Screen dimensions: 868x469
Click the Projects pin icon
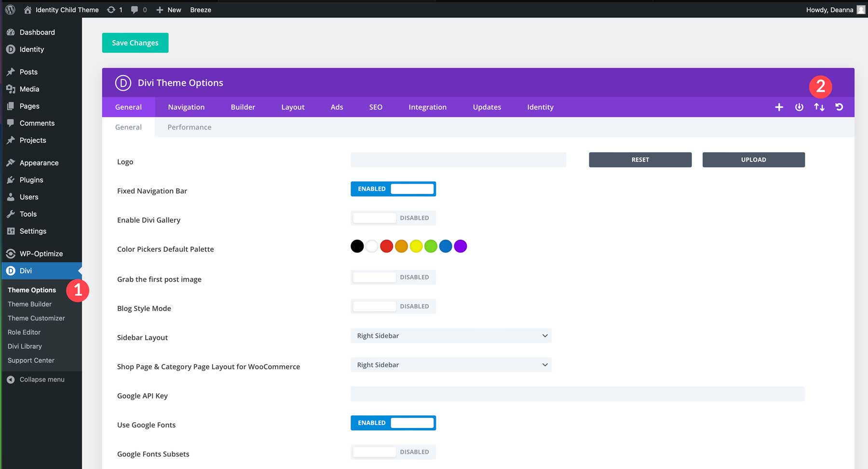coord(11,140)
